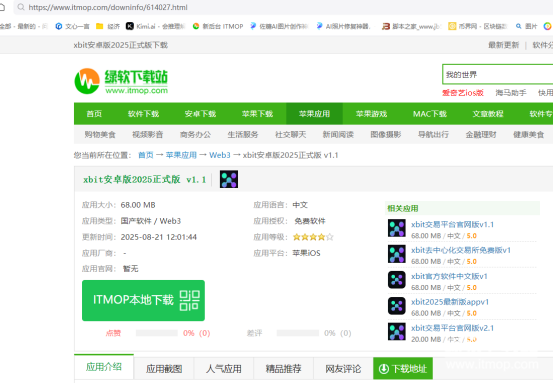Open the 新后台 ITMOP bookmark

tap(218, 26)
